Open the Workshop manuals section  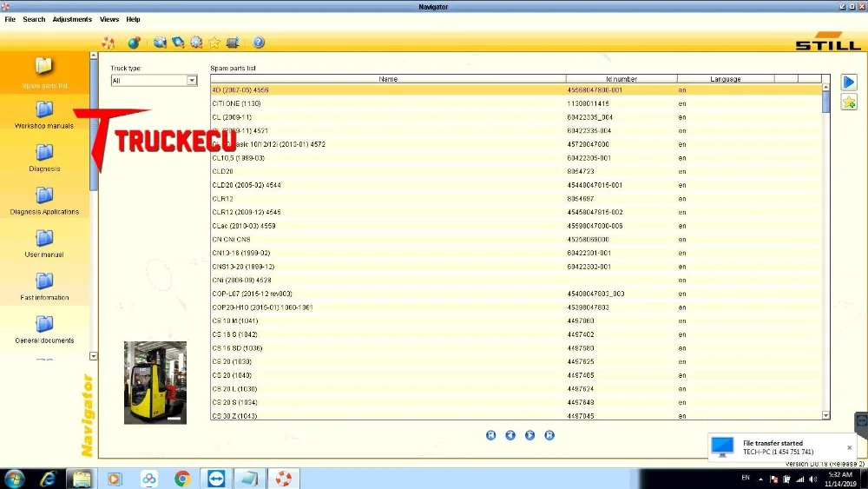[44, 115]
